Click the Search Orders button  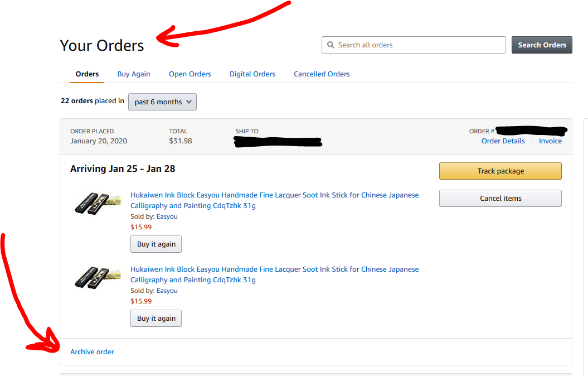coord(542,45)
